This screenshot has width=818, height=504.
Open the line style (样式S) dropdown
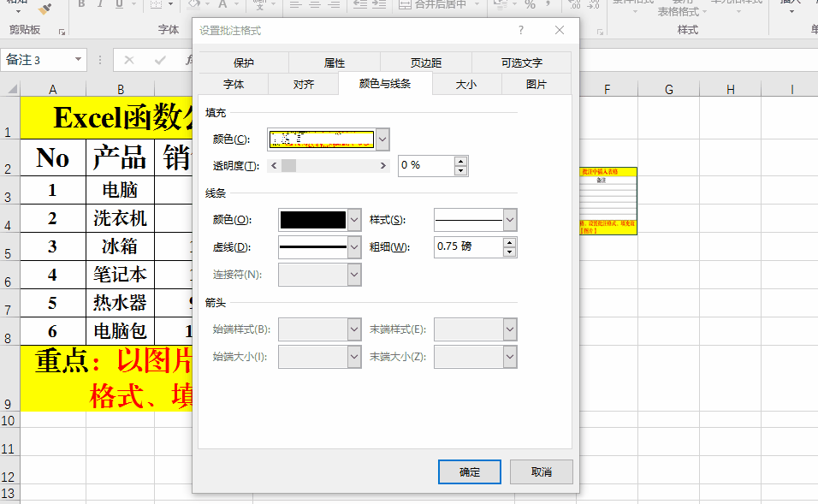click(x=510, y=220)
